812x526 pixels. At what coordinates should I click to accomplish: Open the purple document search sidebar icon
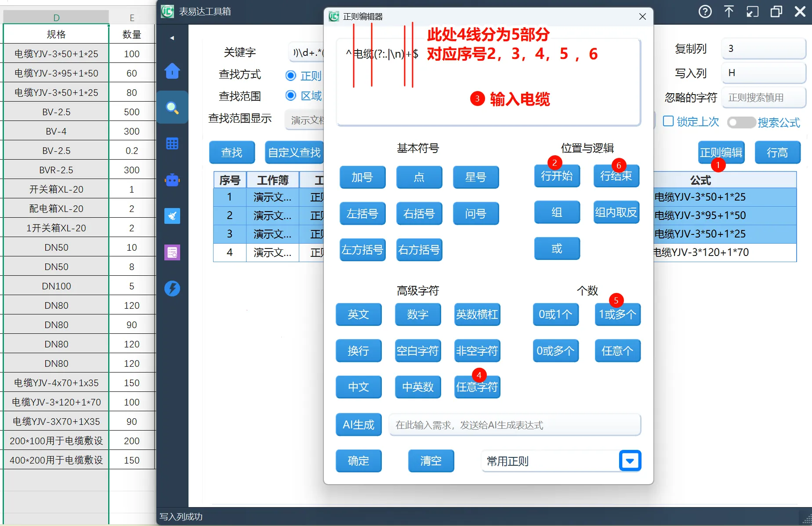172,252
